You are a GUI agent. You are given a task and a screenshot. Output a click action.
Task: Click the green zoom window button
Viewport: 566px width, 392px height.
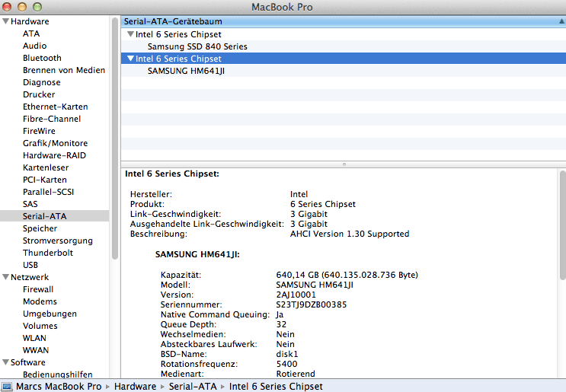pyautogui.click(x=37, y=7)
